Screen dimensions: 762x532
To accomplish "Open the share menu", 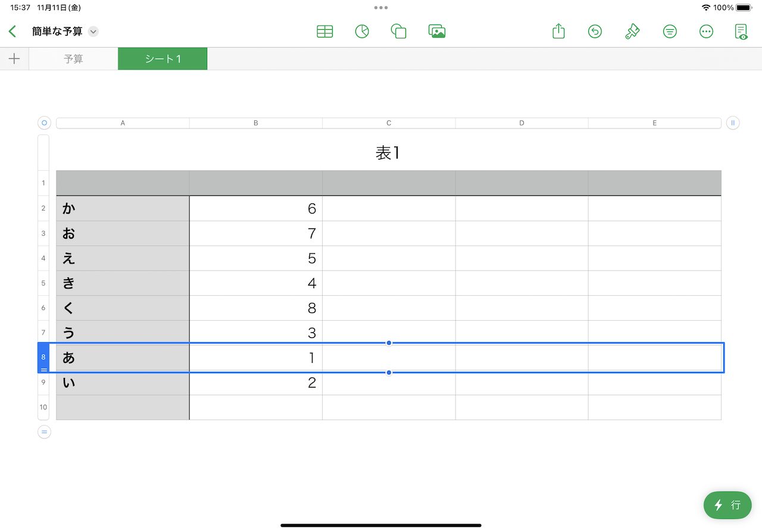I will [x=558, y=31].
